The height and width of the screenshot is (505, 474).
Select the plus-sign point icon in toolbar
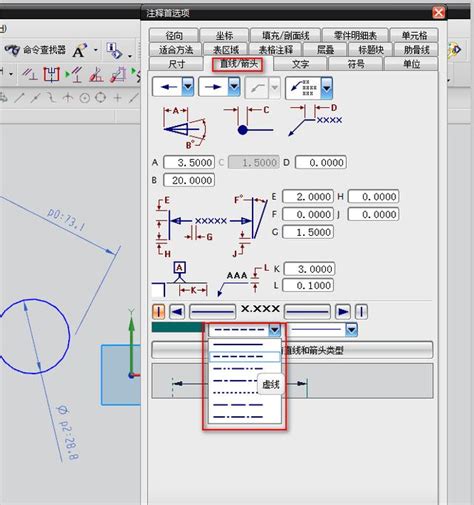pos(117,98)
